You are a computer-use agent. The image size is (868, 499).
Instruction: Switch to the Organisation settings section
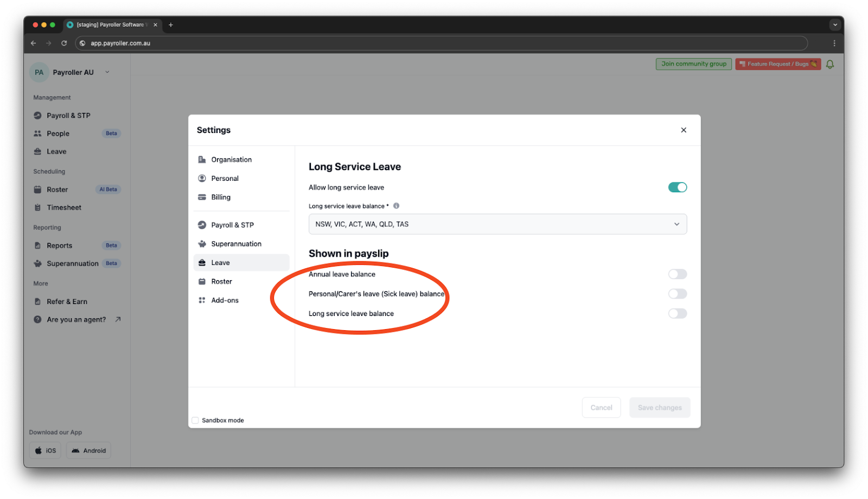tap(231, 159)
